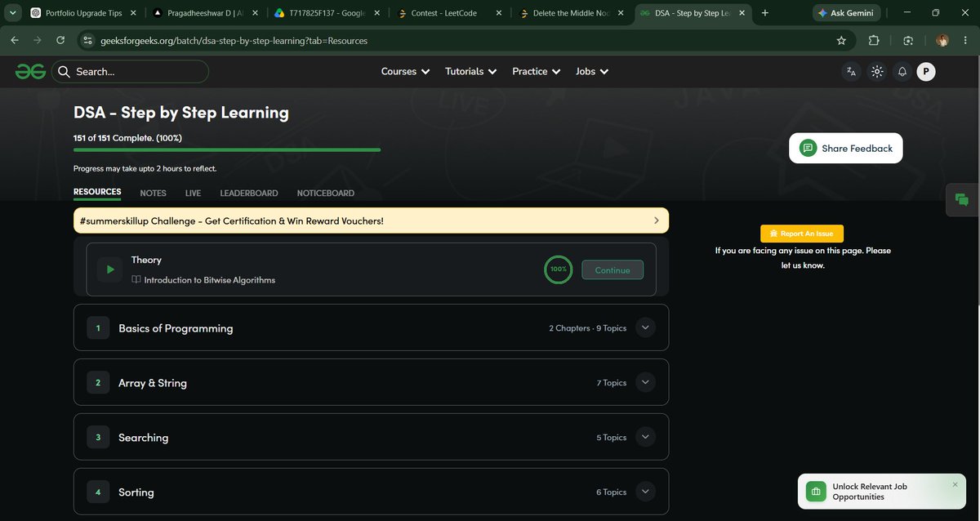Expand the Basics of Programming section
This screenshot has height=521, width=980.
coord(645,327)
